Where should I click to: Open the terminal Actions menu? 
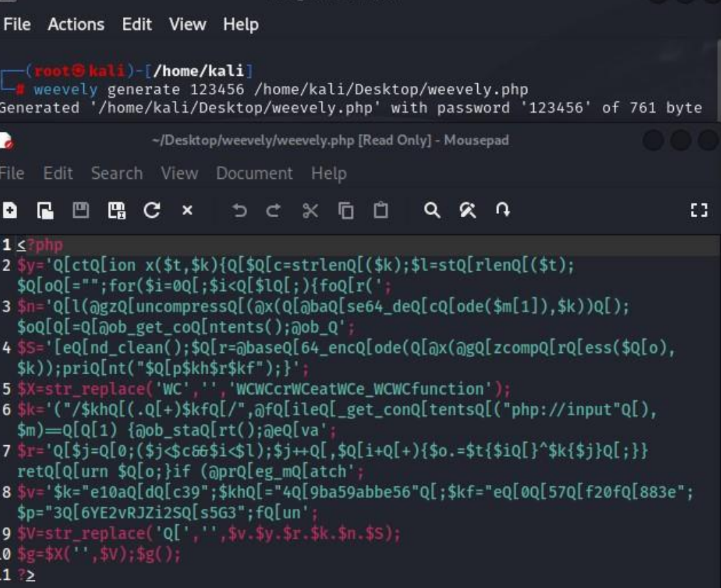pyautogui.click(x=76, y=24)
